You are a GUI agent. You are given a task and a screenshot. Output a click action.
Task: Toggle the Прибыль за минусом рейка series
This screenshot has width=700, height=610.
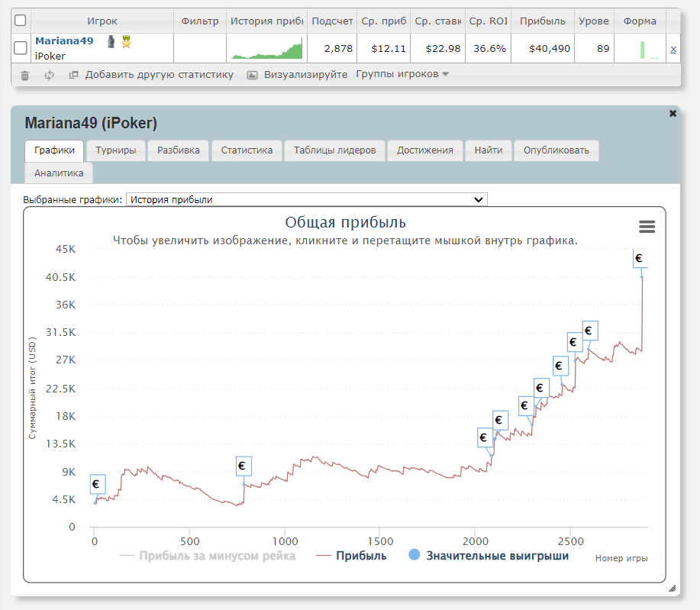pyautogui.click(x=208, y=556)
